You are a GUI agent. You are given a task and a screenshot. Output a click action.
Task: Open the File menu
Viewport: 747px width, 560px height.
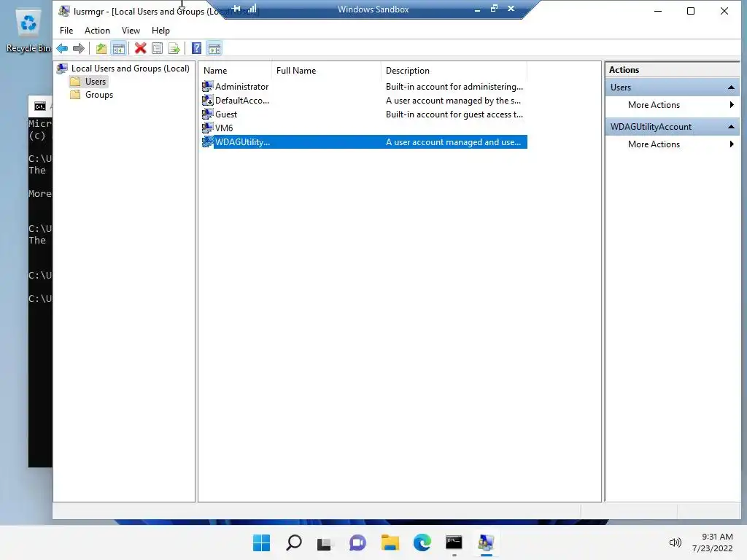66,31
